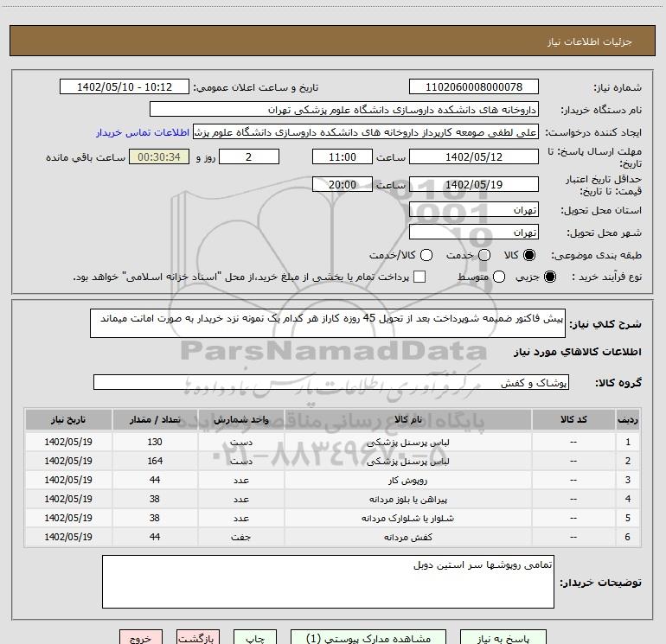
Task: Click the نام دستگاه خریدار field
Action: point(344,110)
